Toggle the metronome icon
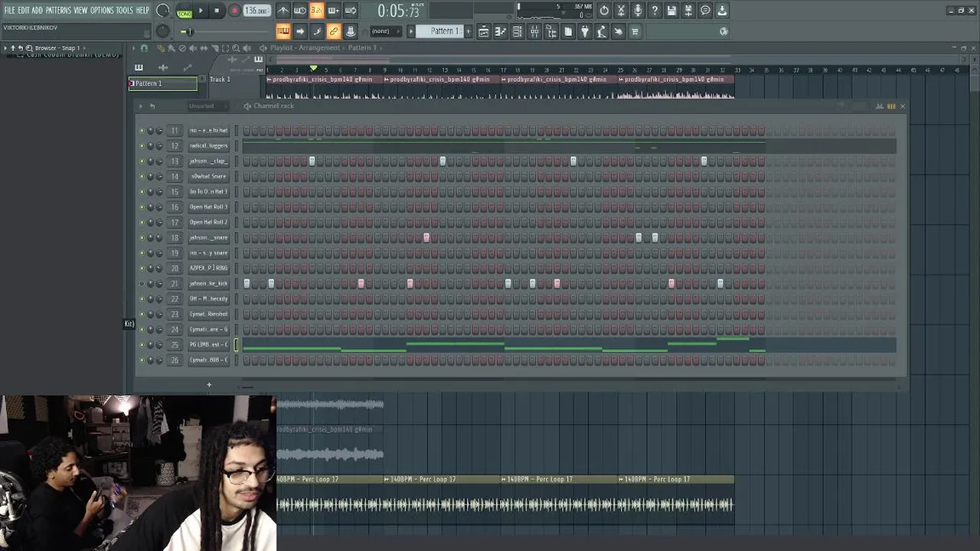The width and height of the screenshot is (980, 551). (x=283, y=11)
